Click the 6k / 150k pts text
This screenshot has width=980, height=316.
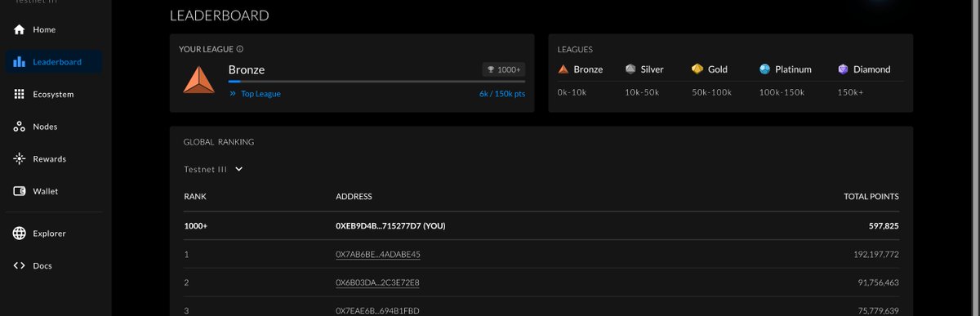pyautogui.click(x=502, y=94)
